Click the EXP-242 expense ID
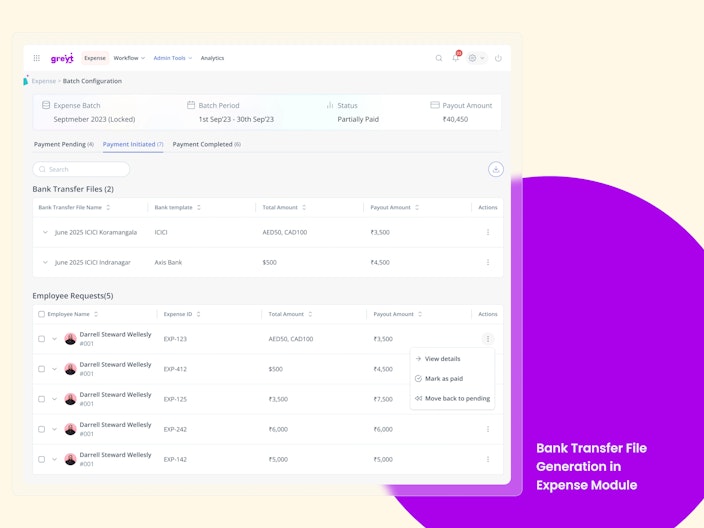704x528 pixels. pyautogui.click(x=175, y=429)
